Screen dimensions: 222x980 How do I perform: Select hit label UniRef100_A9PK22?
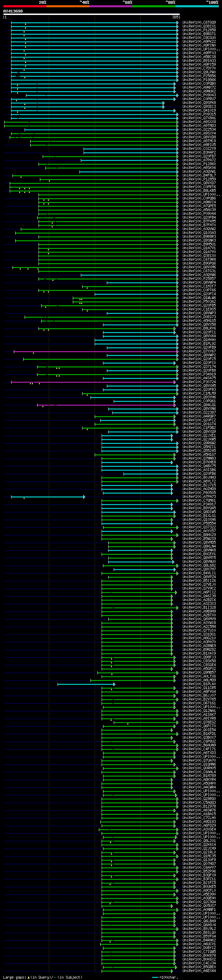point(199,41)
